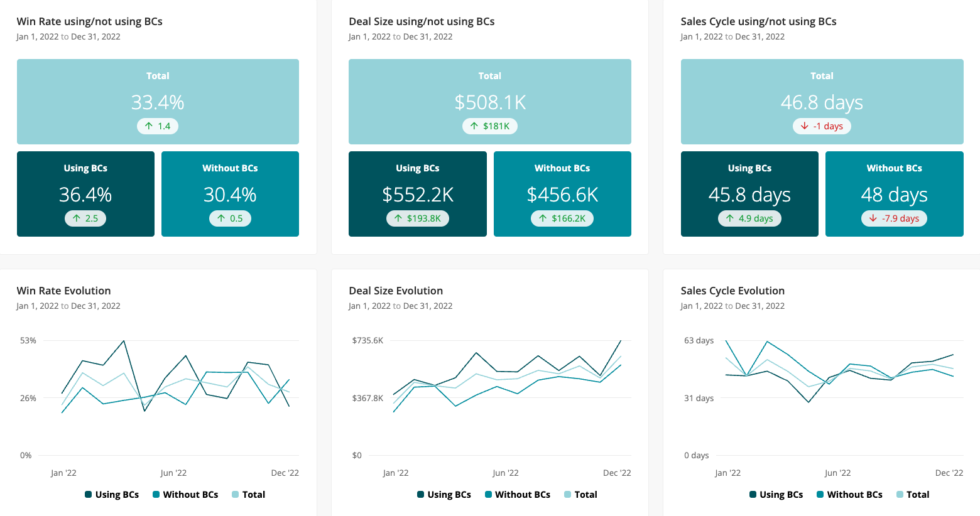The height and width of the screenshot is (516, 980).
Task: Click the up arrow beside $181K badge
Action: tap(474, 126)
